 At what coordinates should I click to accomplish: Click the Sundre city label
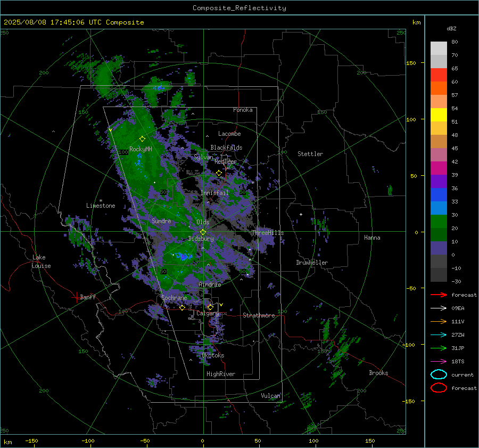click(x=161, y=221)
